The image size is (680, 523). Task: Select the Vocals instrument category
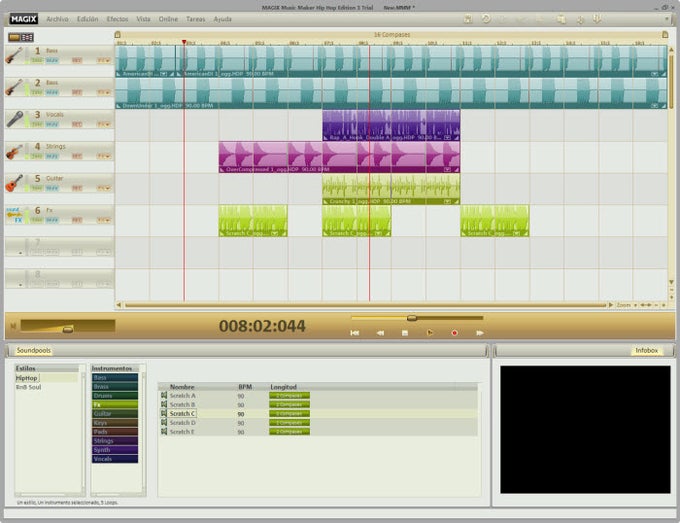(115, 459)
